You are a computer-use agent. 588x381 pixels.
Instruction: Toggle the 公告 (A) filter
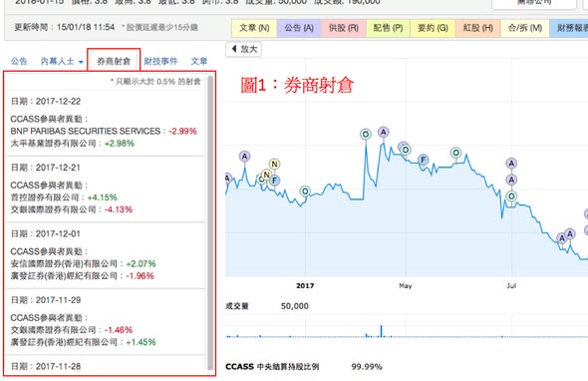(x=299, y=28)
